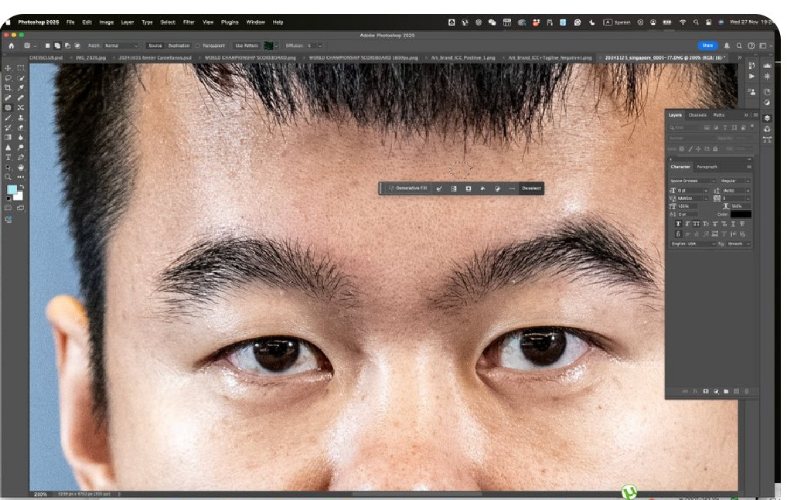Switch to the Channels tab
Viewport: 787px width, 500px height.
point(697,115)
